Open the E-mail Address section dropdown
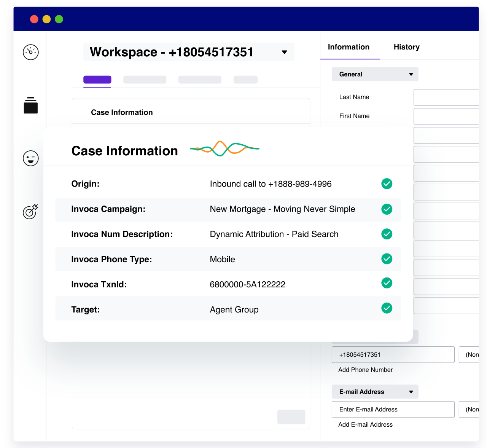The width and height of the screenshot is (487, 448). (x=375, y=392)
